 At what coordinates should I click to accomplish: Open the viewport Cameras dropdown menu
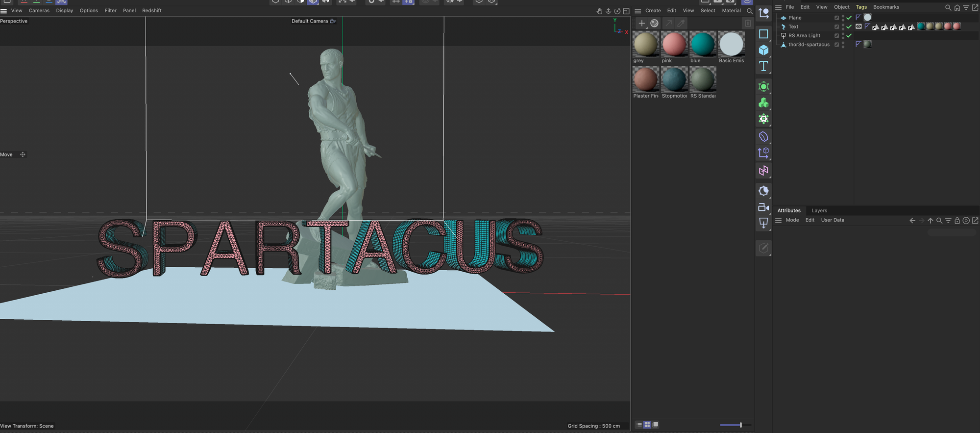coord(39,11)
